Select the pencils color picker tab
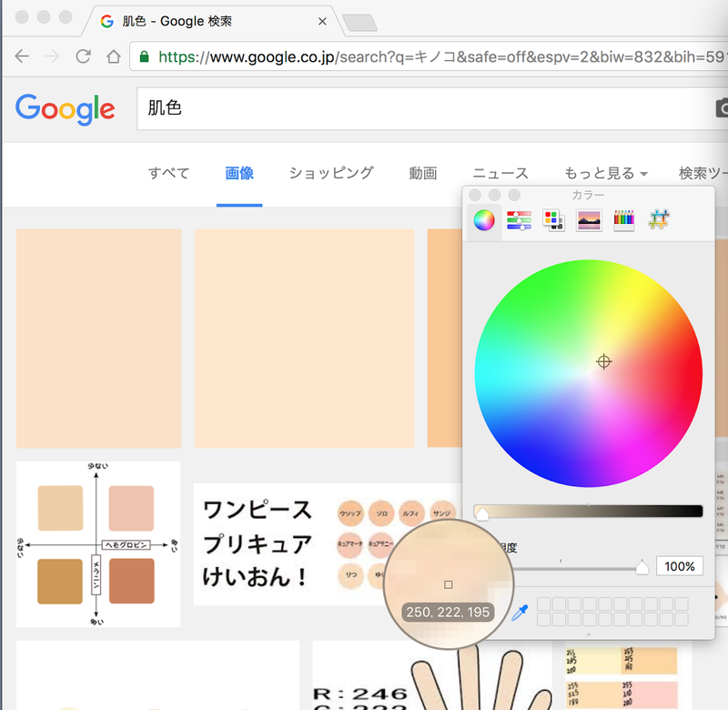Viewport: 728px width, 710px height. [x=623, y=220]
